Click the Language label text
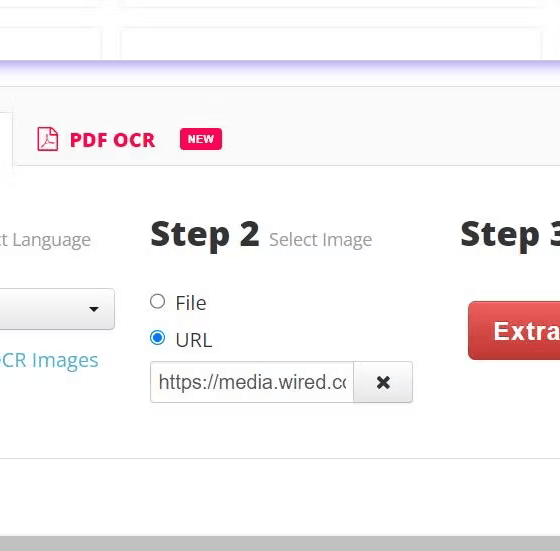The image size is (560, 551). click(51, 240)
